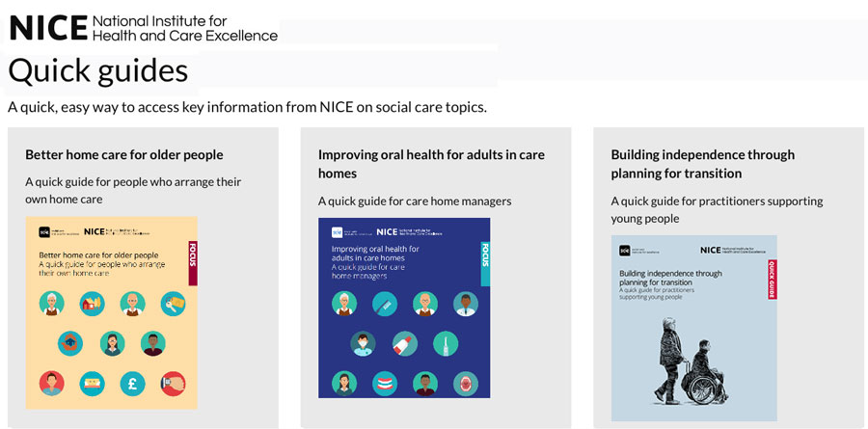This screenshot has height=429, width=868.
Task: Click the wheelchair illustration on the transition guide cover
Action: [703, 372]
